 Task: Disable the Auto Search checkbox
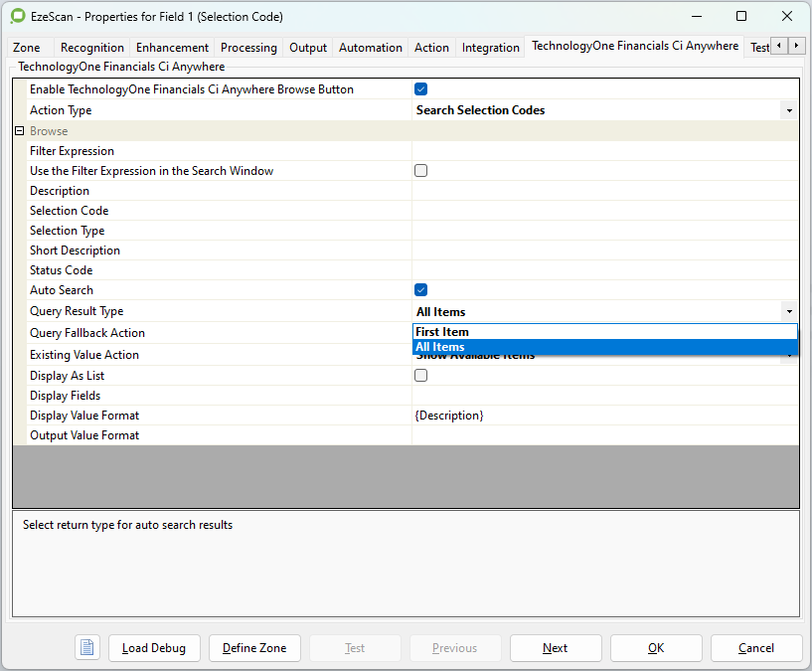coord(421,290)
